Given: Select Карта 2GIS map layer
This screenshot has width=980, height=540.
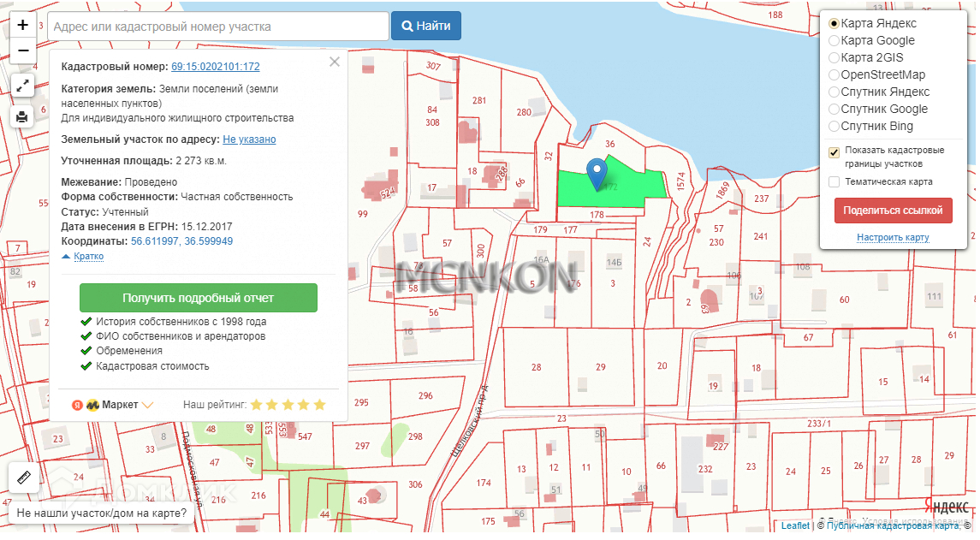Looking at the screenshot, I should click(834, 57).
